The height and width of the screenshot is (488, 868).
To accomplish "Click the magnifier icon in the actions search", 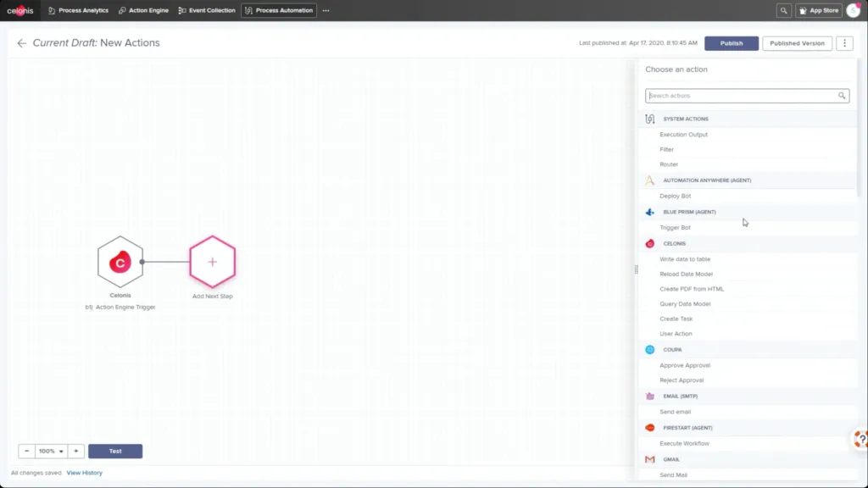I will click(x=842, y=96).
